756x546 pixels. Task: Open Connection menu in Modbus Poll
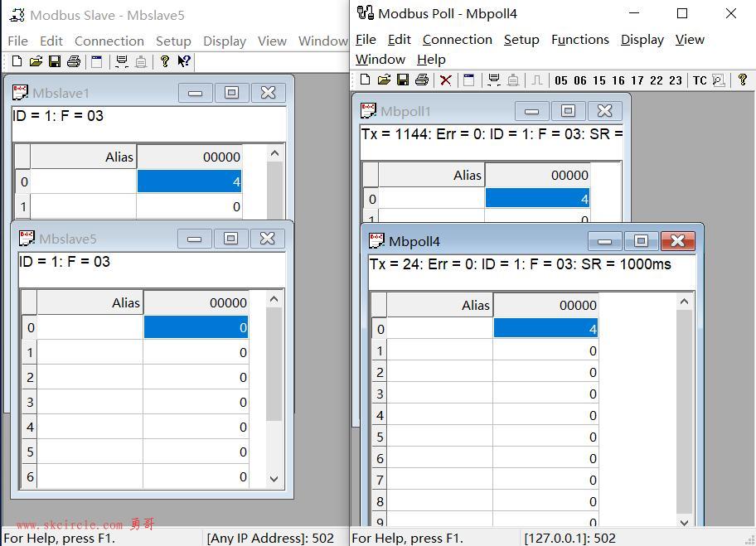point(458,40)
